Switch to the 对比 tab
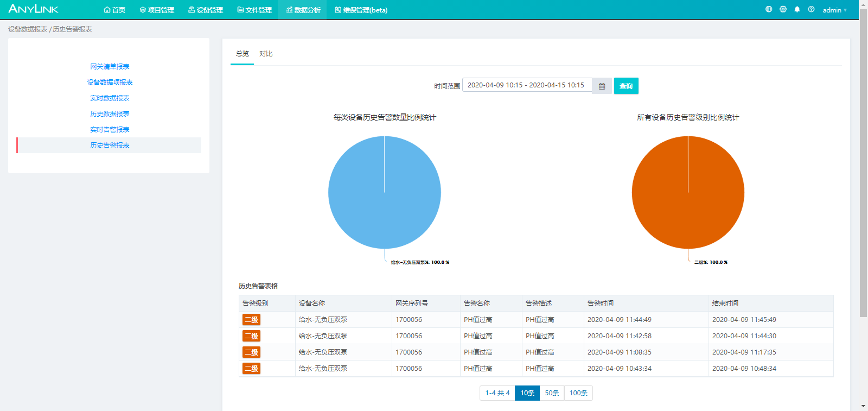The height and width of the screenshot is (411, 868). 266,54
